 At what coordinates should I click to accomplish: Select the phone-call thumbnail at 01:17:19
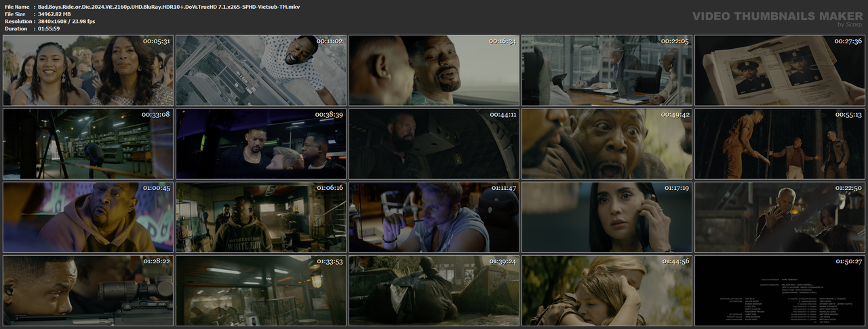coord(607,217)
